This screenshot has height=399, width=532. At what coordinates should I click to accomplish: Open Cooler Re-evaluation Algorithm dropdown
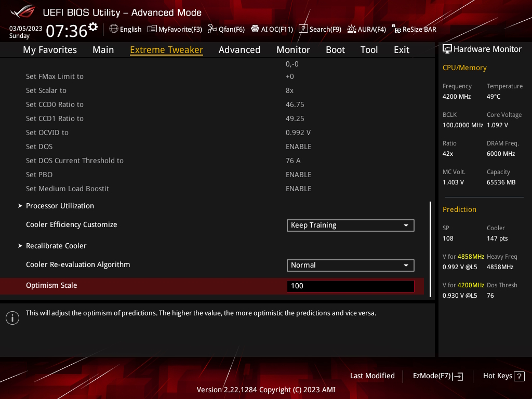[x=351, y=265]
